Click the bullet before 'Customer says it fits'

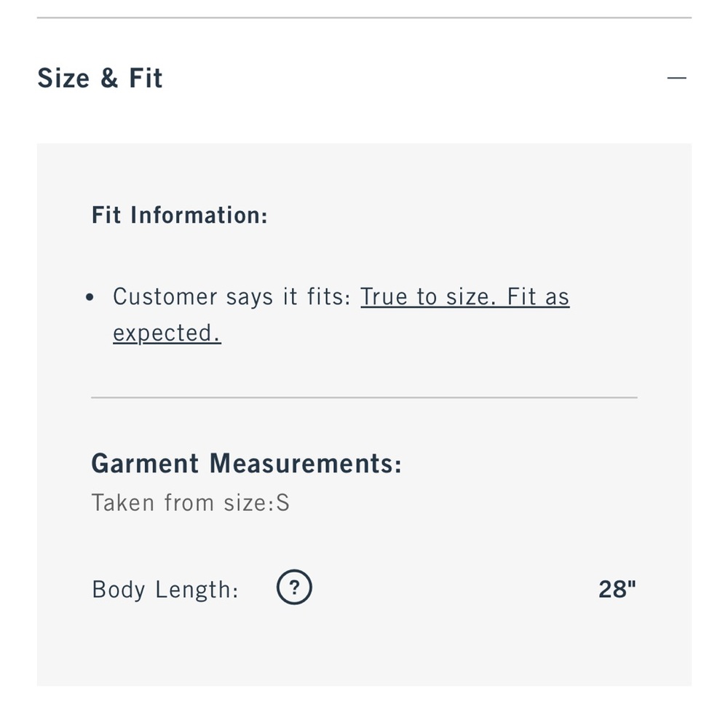[90, 298]
